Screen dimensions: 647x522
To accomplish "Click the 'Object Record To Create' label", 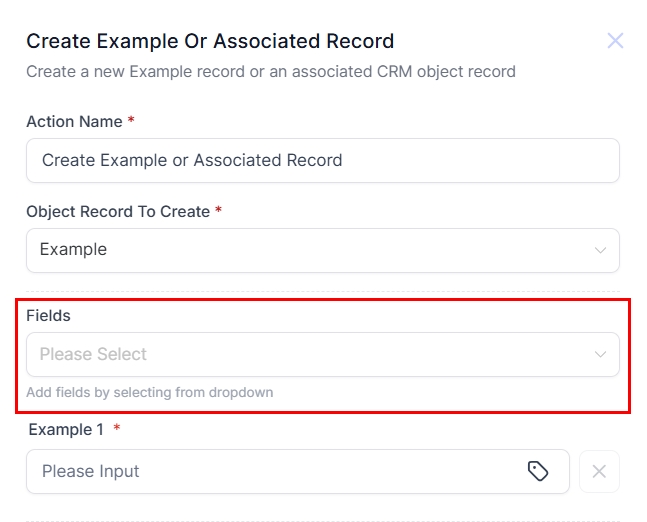I will (117, 211).
